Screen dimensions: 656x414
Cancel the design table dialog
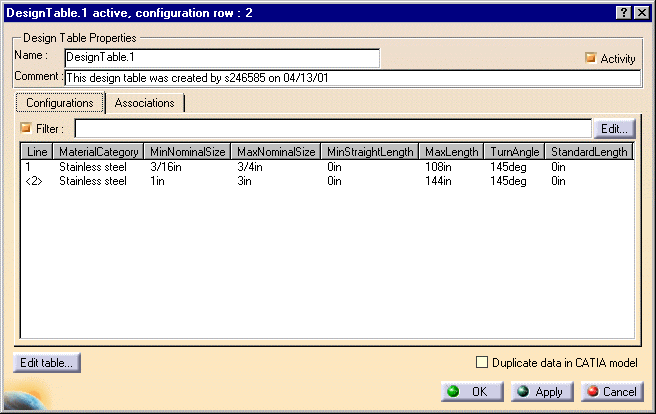tap(612, 392)
